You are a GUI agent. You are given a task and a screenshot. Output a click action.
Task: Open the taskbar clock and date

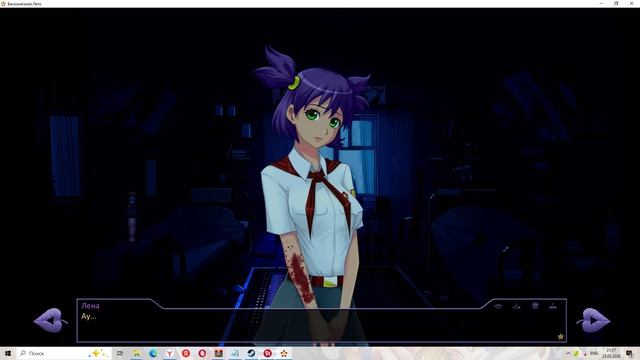coord(611,353)
